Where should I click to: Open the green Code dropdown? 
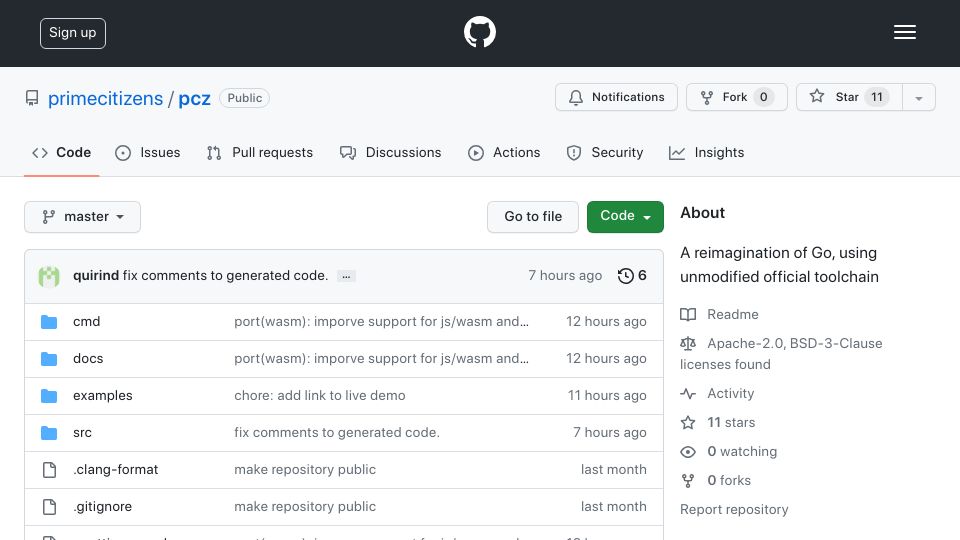(625, 217)
